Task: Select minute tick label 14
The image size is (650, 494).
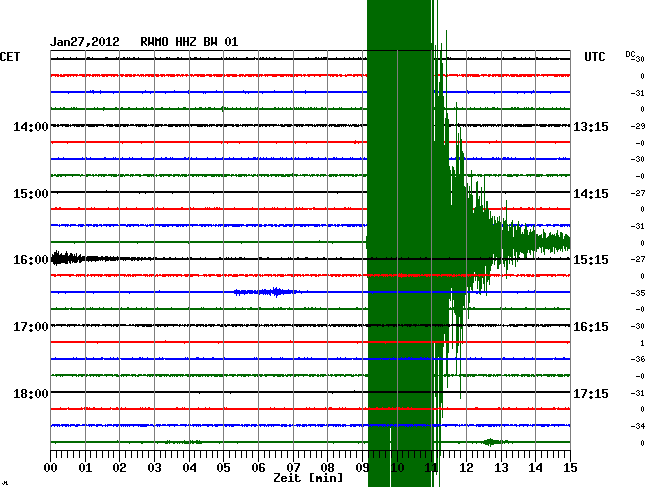Action: click(x=535, y=468)
